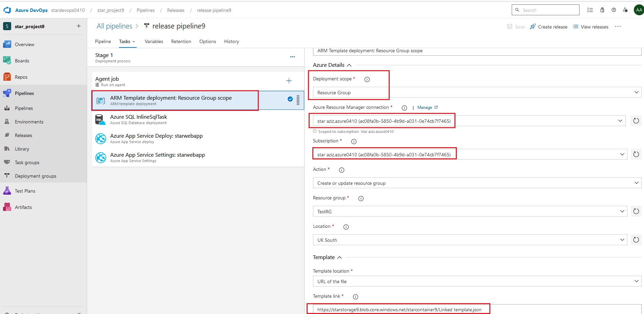
Task: Open the Location UK South dropdown
Action: tap(470, 240)
